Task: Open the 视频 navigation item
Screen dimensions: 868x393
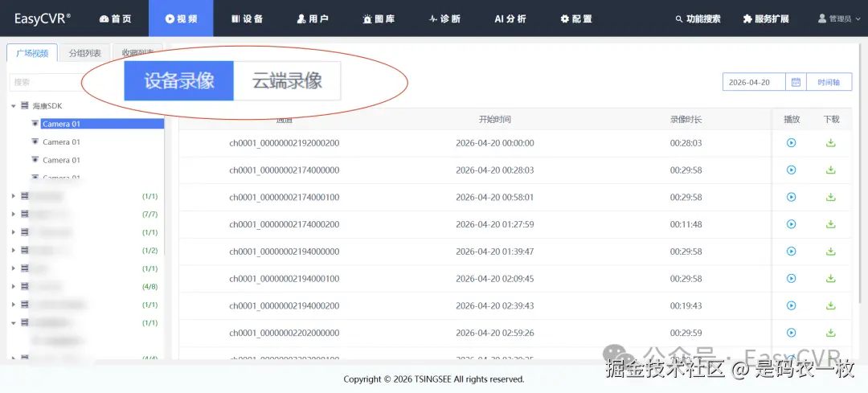Action: point(181,18)
